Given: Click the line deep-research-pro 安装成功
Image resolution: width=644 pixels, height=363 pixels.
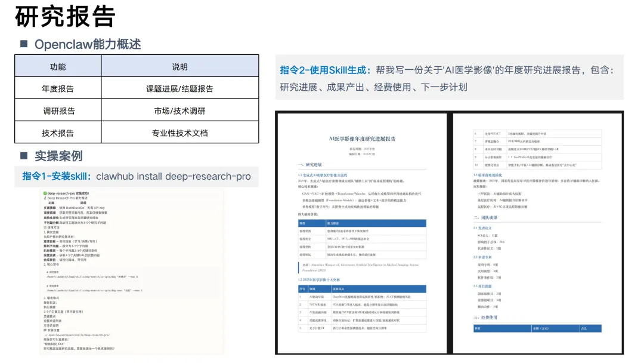Looking at the screenshot, I should tap(68, 193).
